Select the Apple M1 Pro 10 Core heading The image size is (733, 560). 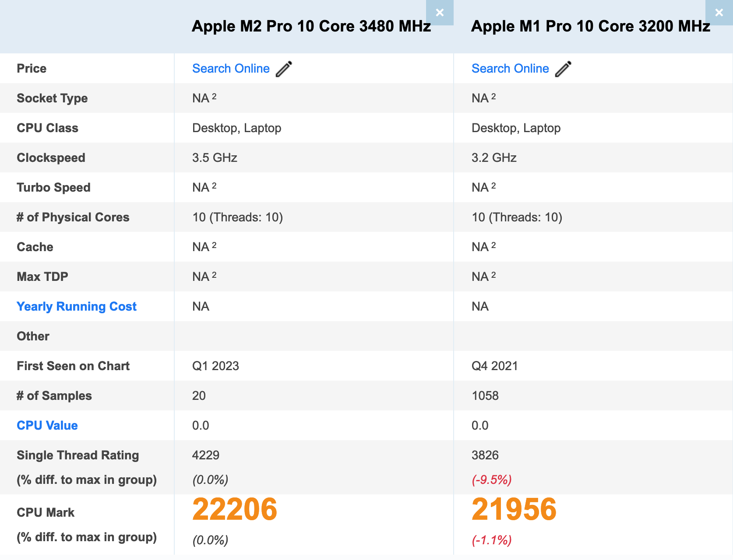pos(591,26)
